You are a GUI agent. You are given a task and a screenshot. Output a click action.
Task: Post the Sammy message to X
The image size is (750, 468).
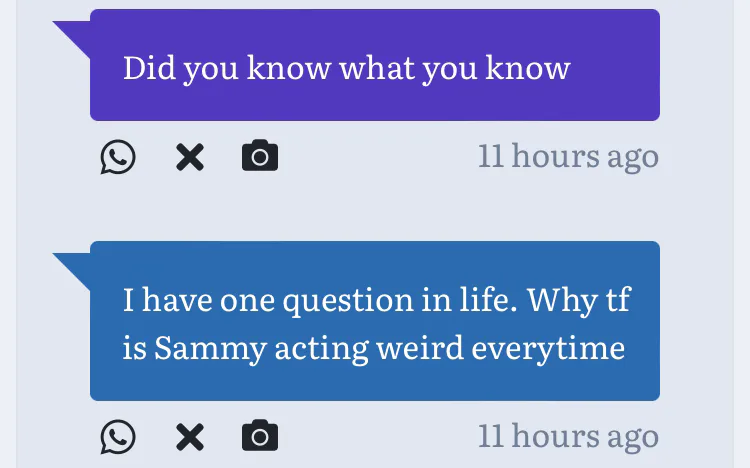(x=189, y=436)
